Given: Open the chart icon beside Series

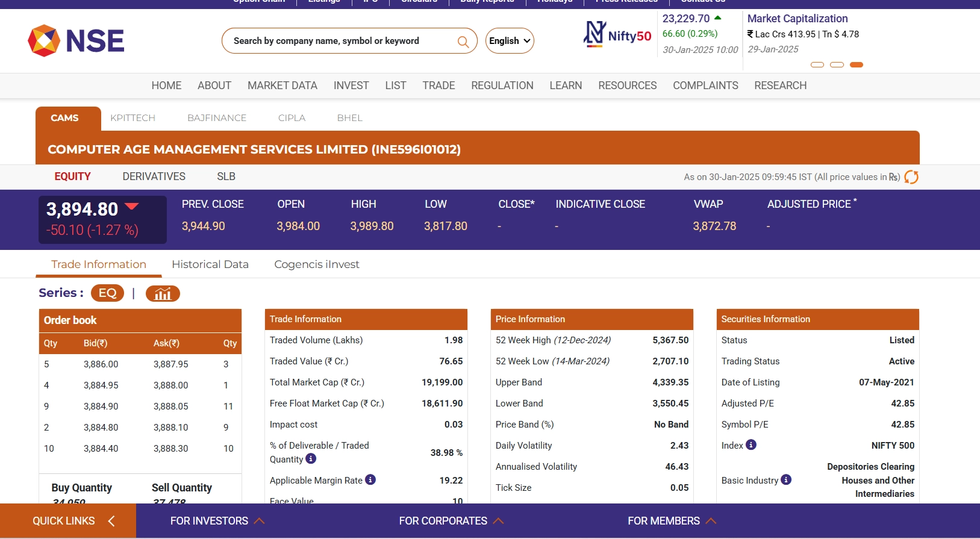Looking at the screenshot, I should pyautogui.click(x=163, y=293).
